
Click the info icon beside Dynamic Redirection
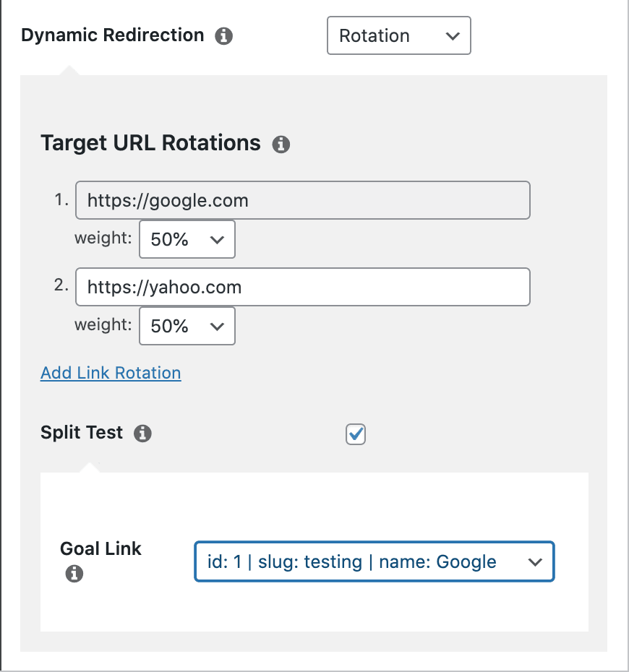click(224, 36)
